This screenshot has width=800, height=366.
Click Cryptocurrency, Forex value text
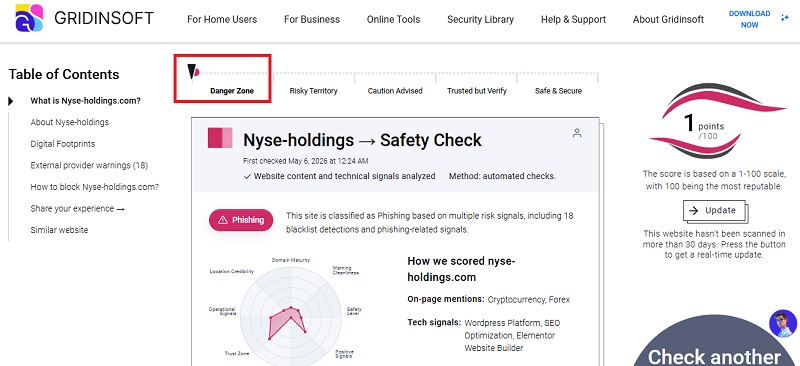529,300
